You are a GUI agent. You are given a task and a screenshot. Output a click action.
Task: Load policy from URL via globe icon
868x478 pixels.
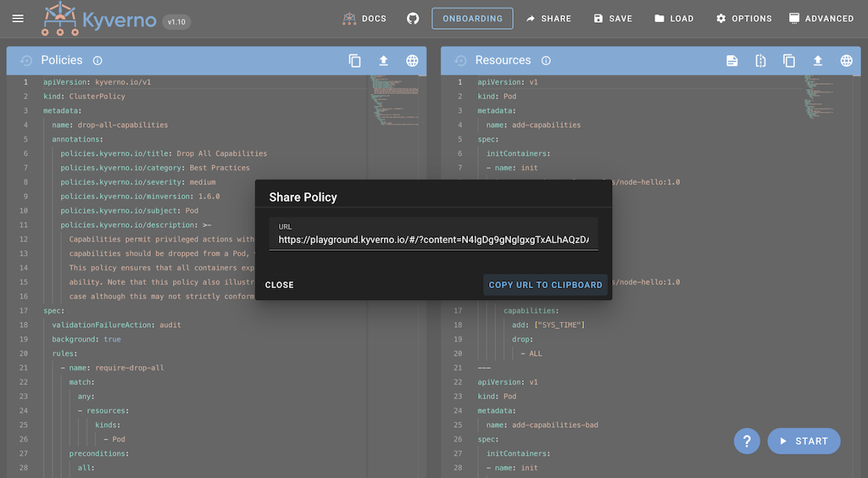pos(412,60)
